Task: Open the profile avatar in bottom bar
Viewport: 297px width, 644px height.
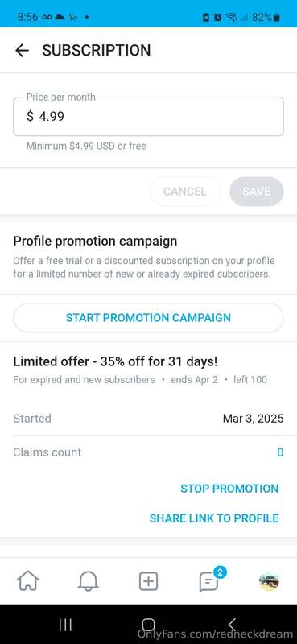Action: click(269, 581)
